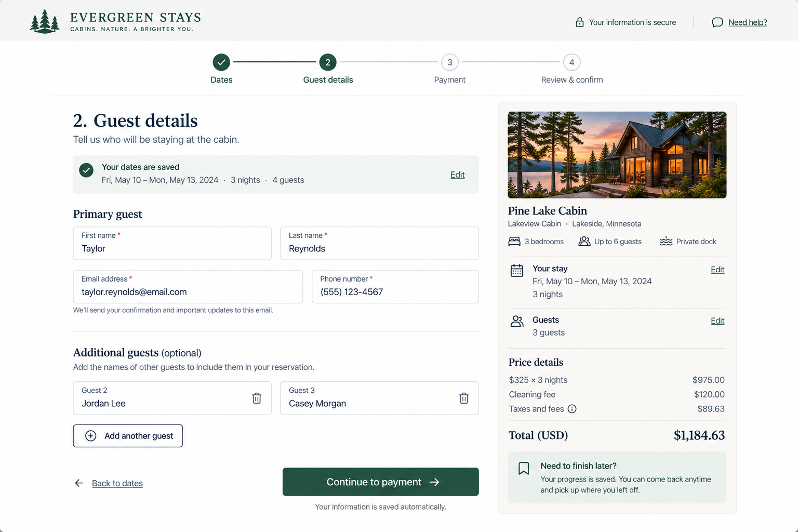The width and height of the screenshot is (798, 532).
Task: Click the left arrow before Back to dates
Action: (x=79, y=483)
